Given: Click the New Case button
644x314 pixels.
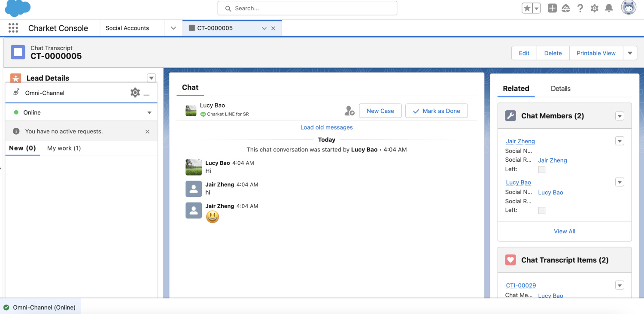Looking at the screenshot, I should (x=380, y=111).
